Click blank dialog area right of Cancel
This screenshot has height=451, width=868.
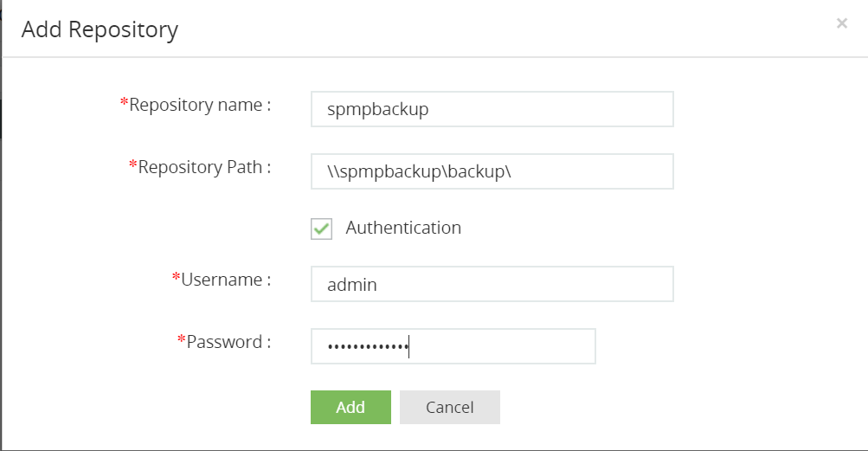point(675,407)
